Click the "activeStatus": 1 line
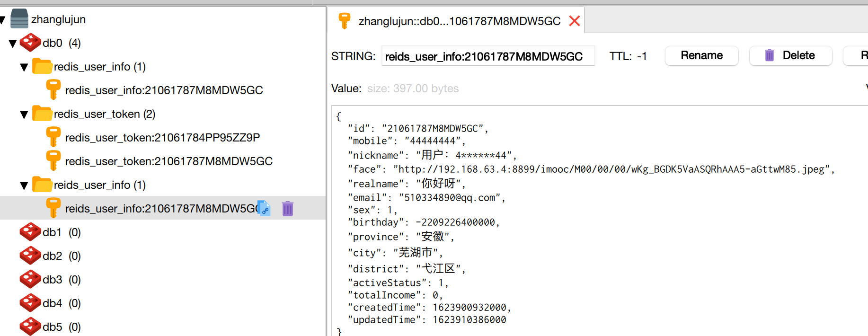 (398, 283)
